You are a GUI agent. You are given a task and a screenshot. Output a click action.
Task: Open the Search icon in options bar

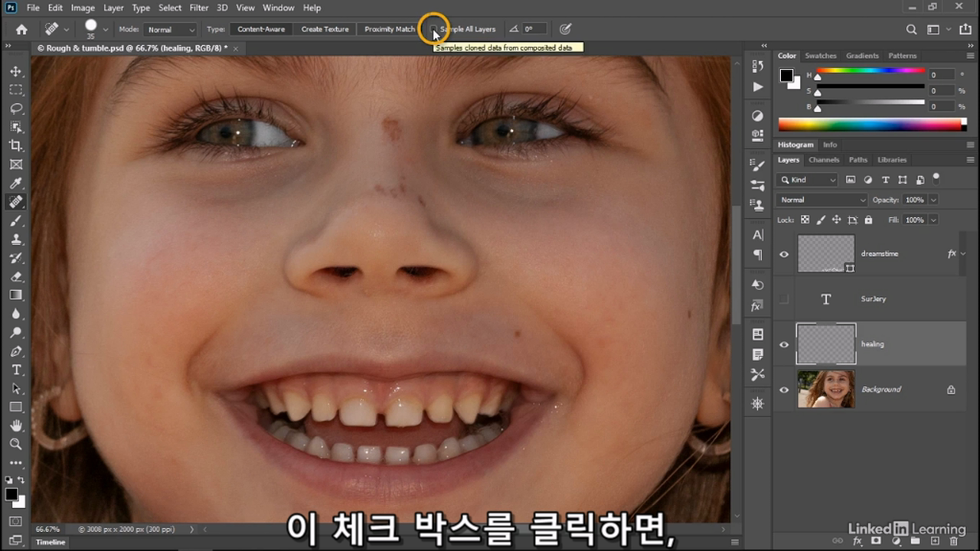[911, 29]
